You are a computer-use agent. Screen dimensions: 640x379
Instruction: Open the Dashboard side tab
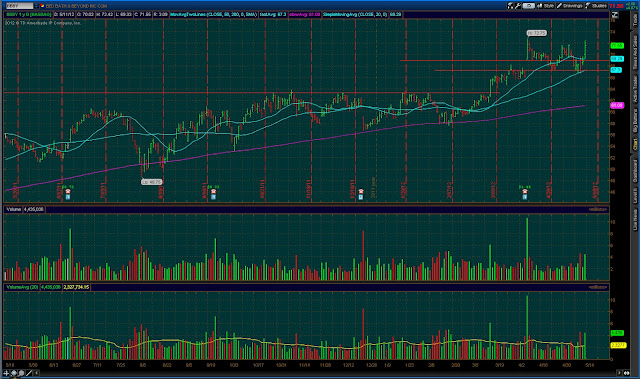click(x=635, y=171)
